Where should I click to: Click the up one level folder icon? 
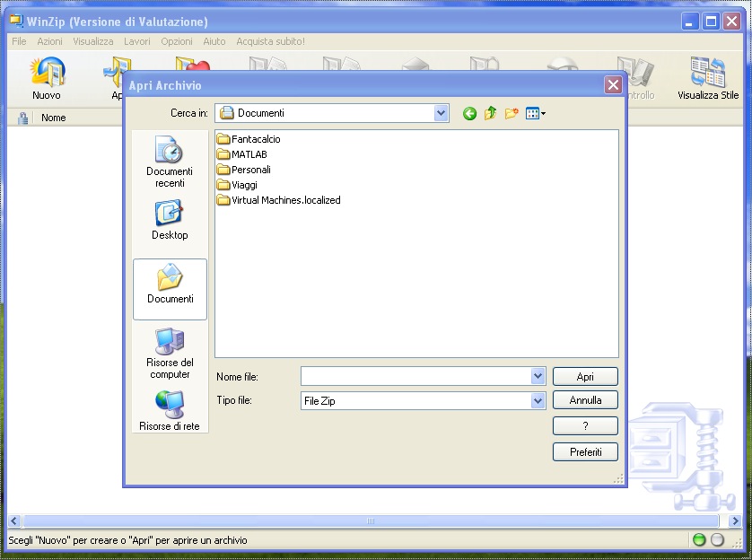(490, 113)
